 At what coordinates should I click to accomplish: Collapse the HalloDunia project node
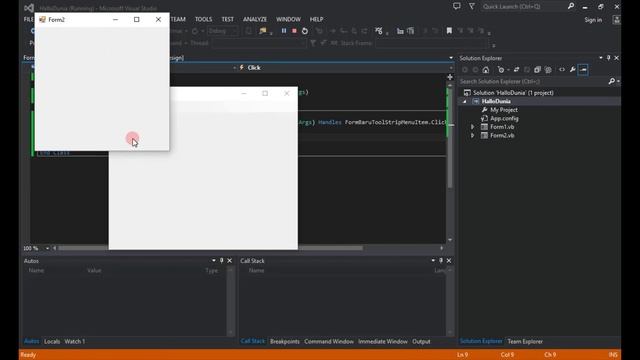(464, 101)
